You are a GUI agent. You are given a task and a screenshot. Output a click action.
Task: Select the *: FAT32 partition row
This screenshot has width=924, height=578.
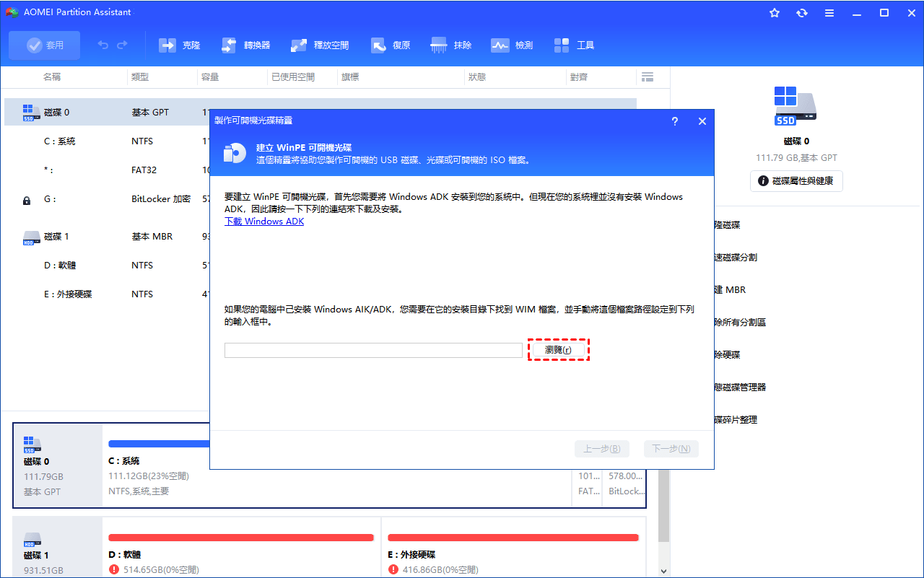(107, 170)
